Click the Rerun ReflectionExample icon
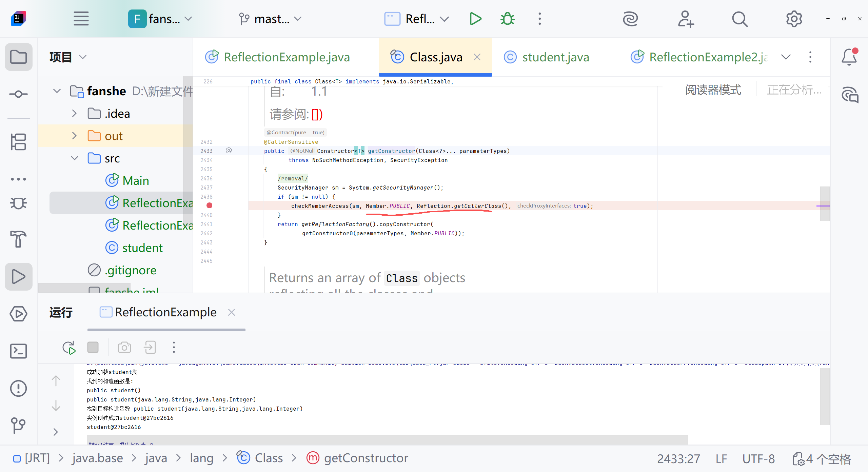The image size is (868, 472). click(x=69, y=348)
